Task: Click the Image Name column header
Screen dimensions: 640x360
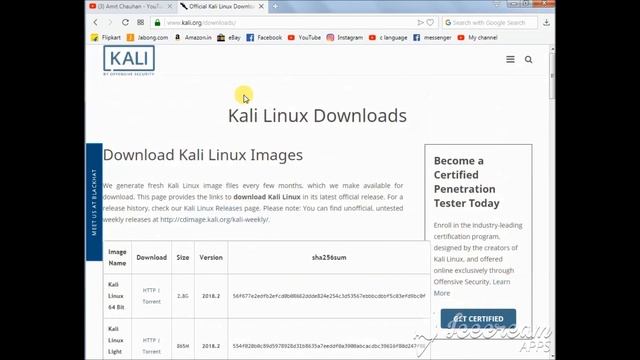Action: pos(117,258)
